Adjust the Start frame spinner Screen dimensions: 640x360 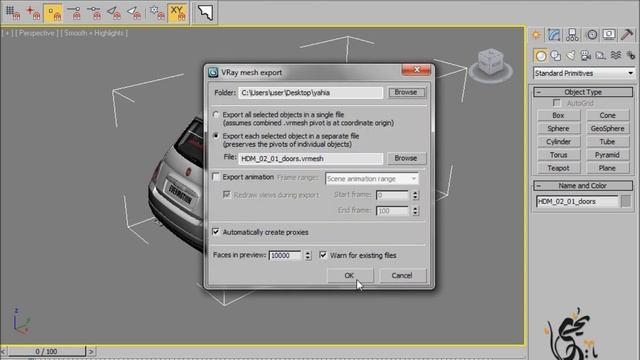tap(415, 195)
